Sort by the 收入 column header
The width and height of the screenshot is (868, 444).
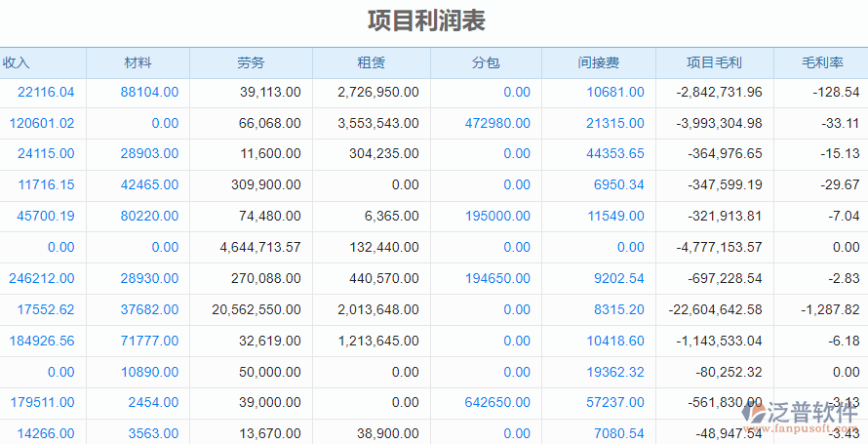click(x=17, y=62)
